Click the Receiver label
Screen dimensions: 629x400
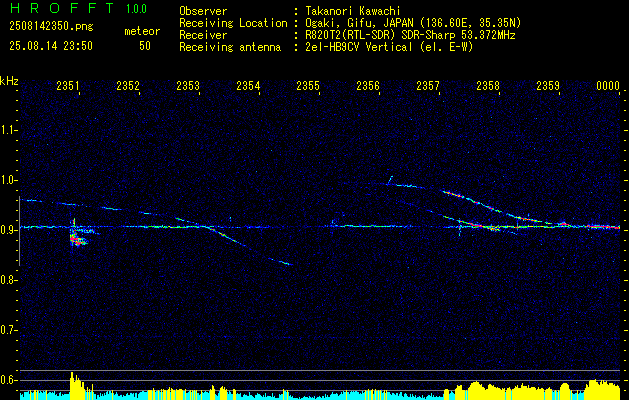point(203,35)
